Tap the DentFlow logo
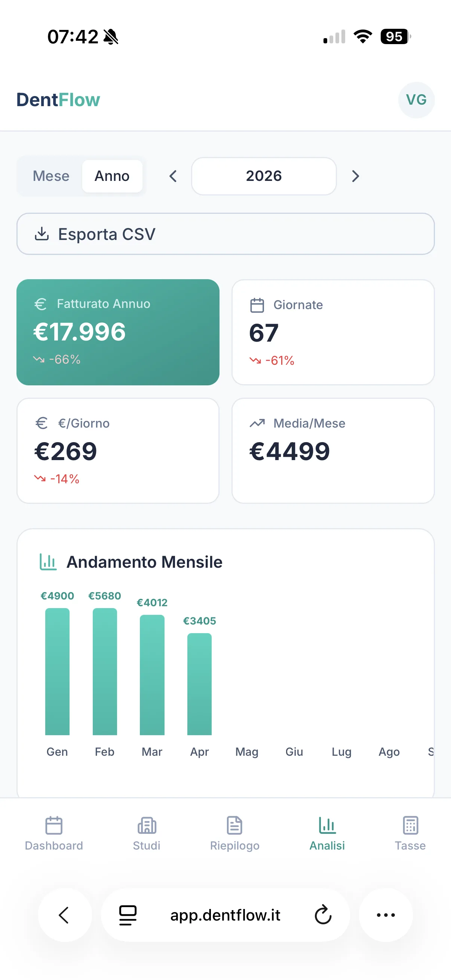This screenshot has width=451, height=980. coord(58,100)
